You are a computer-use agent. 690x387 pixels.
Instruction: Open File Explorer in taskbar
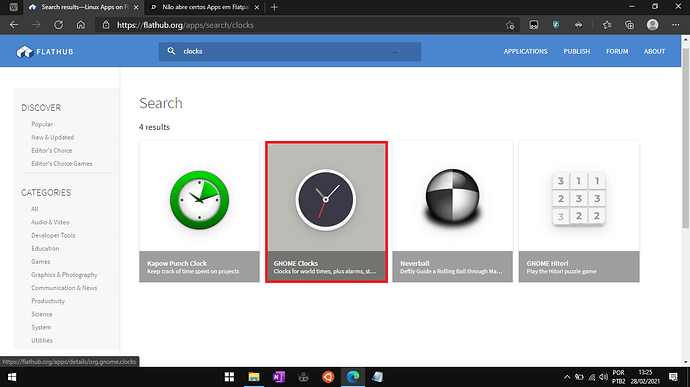(x=254, y=377)
